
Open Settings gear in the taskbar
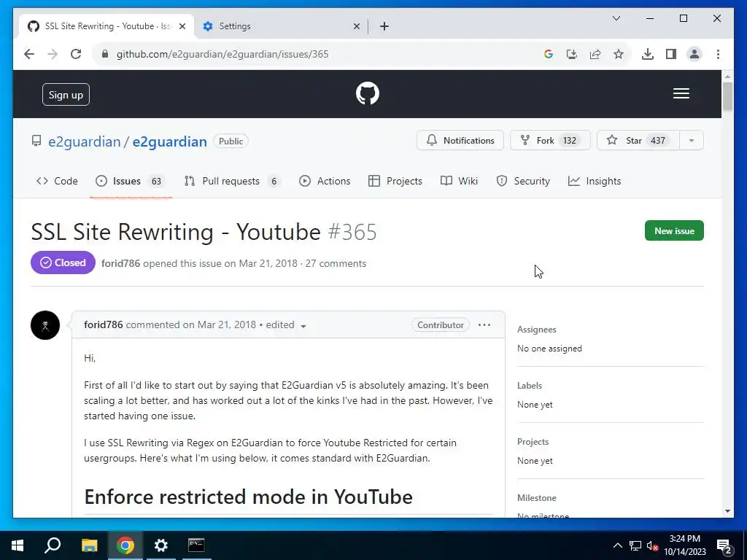pyautogui.click(x=161, y=545)
